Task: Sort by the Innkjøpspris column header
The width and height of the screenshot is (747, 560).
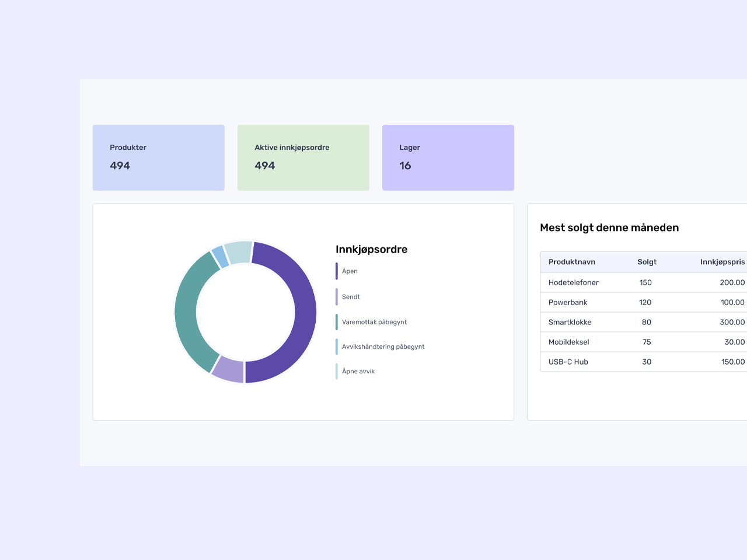Action: click(x=722, y=262)
